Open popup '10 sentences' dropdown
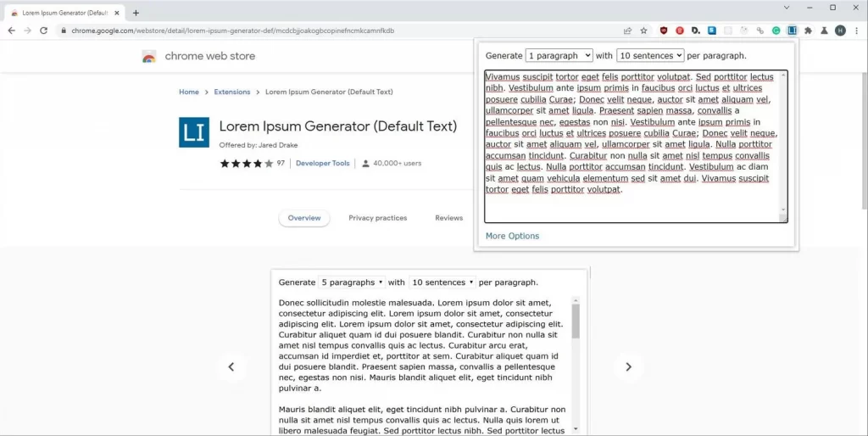This screenshot has height=436, width=868. coord(650,55)
